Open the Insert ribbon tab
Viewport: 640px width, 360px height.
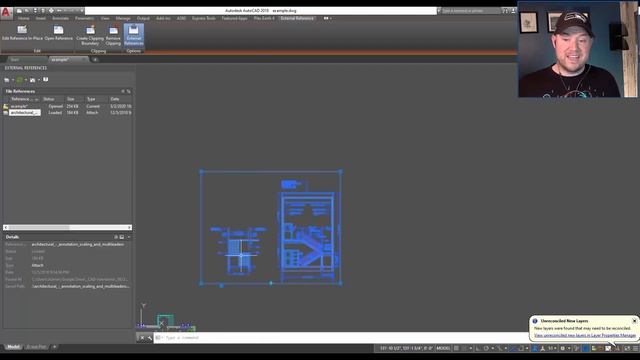click(41, 18)
